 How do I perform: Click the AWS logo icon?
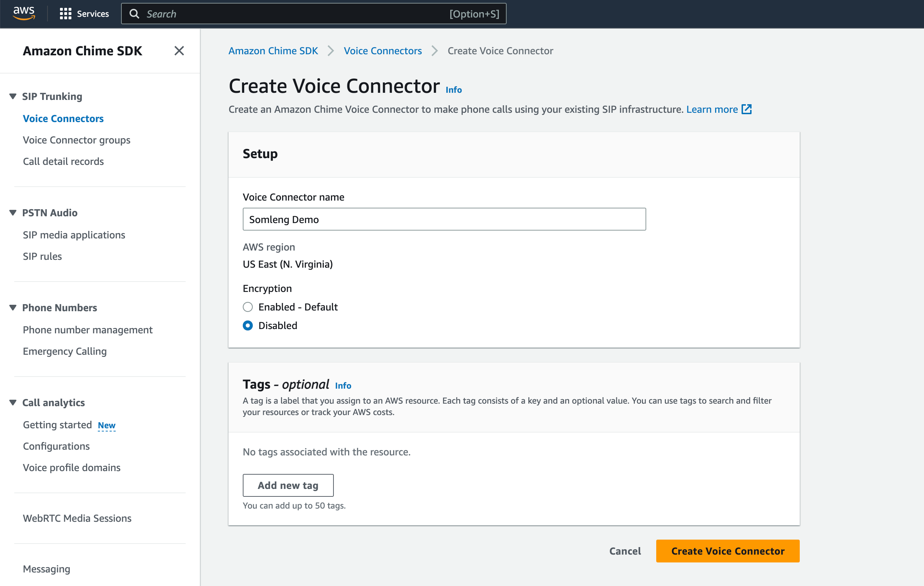(x=24, y=14)
